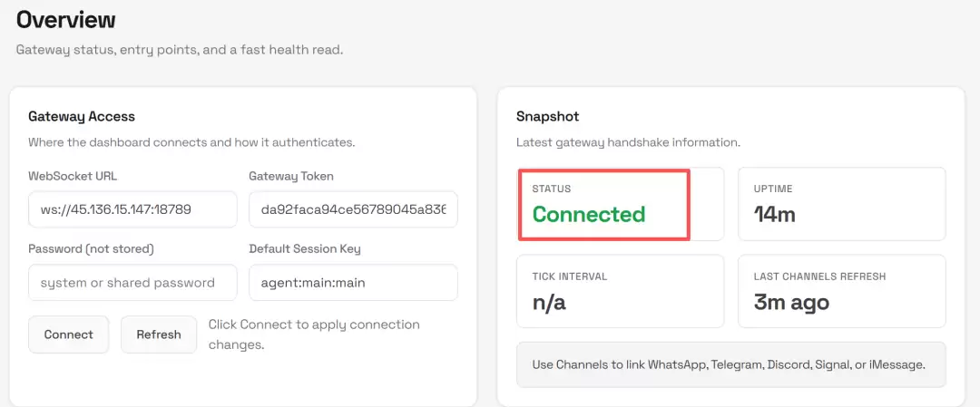Viewport: 980px width, 407px height.
Task: Click the 'Latest gateway handshake information' description
Action: point(628,142)
